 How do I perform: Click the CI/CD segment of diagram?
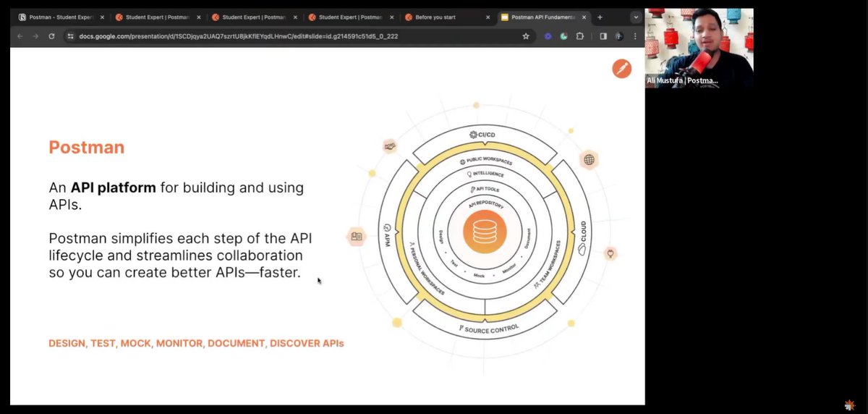[x=485, y=135]
